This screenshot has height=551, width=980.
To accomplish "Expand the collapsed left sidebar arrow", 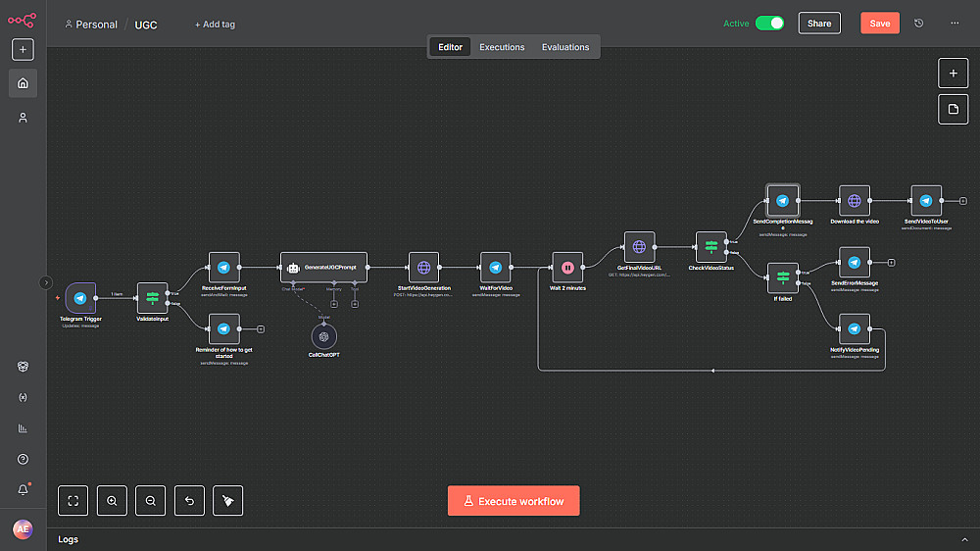I will click(x=46, y=282).
